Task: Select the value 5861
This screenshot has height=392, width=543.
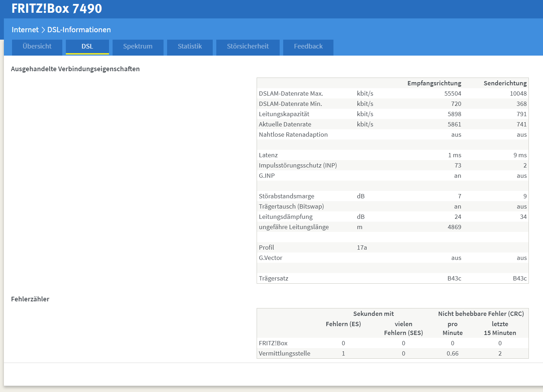Action: click(x=455, y=124)
